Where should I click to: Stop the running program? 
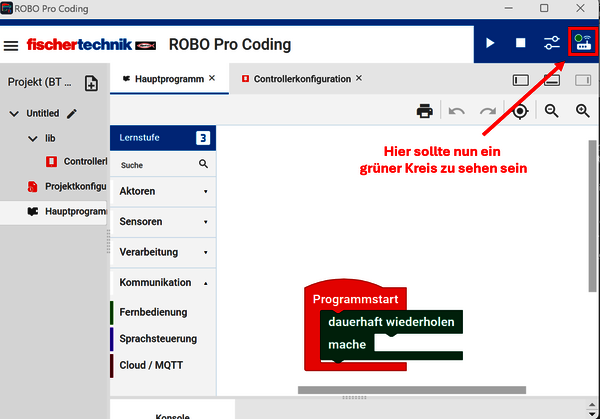click(520, 42)
